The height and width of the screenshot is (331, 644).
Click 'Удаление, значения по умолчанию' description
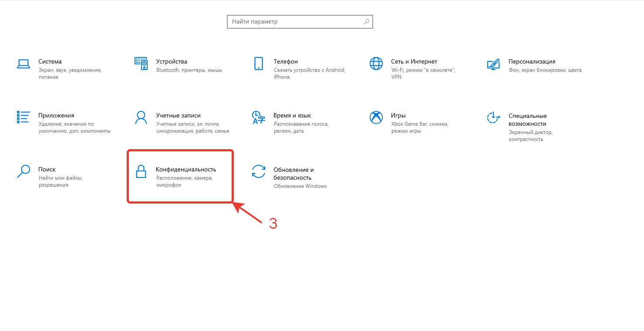pyautogui.click(x=74, y=127)
